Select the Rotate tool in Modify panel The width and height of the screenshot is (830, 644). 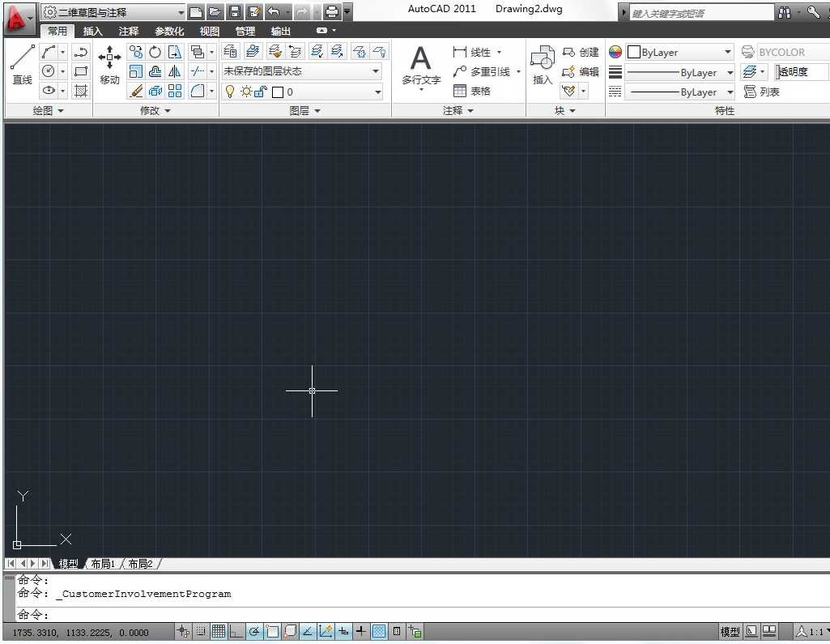pyautogui.click(x=154, y=51)
